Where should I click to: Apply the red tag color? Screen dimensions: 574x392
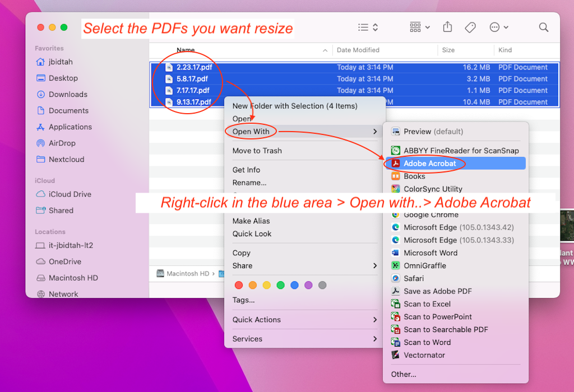click(239, 285)
